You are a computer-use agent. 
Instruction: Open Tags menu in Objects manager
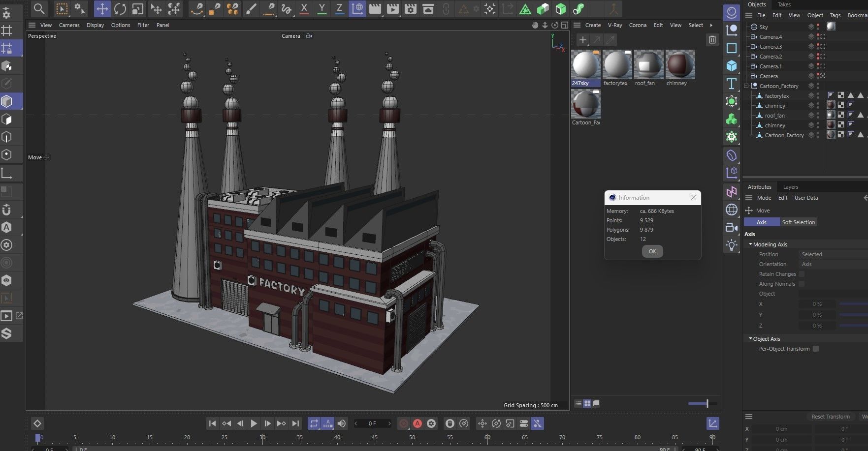(x=835, y=15)
